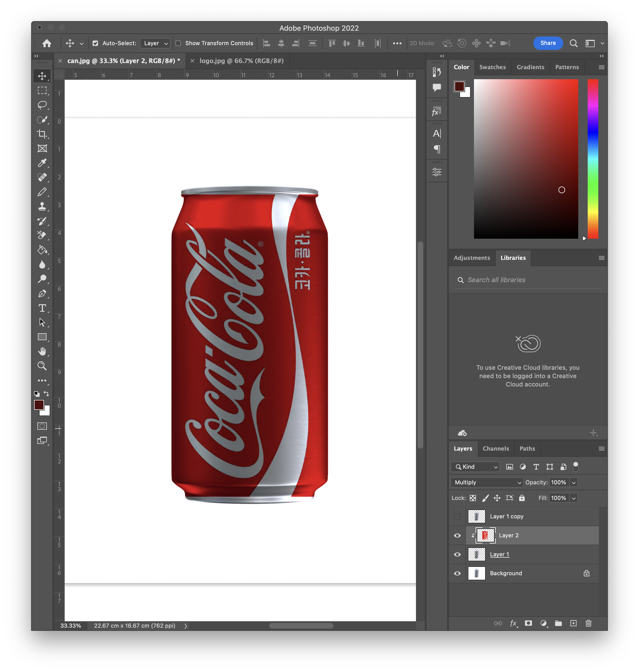Select the Blur tool
Screen dimensions: 639x672
pos(42,265)
